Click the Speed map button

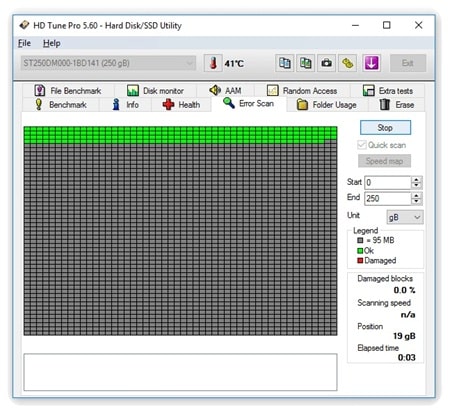point(384,161)
